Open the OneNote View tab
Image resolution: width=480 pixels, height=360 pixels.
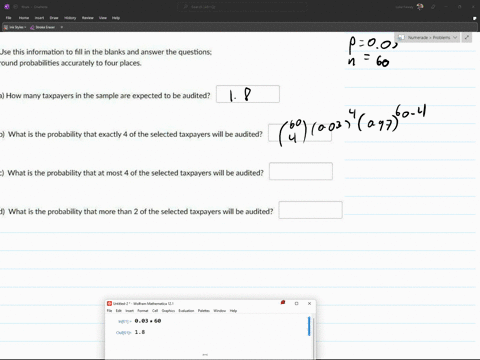click(103, 18)
